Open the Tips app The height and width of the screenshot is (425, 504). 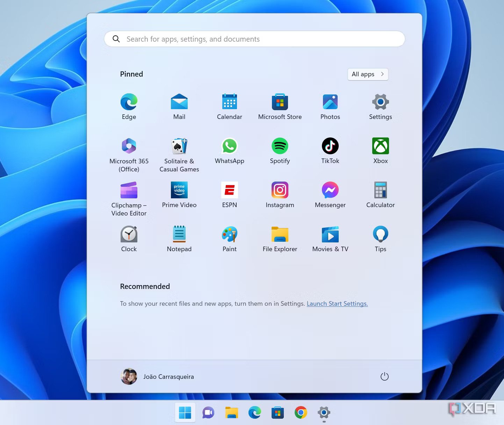[x=381, y=239]
